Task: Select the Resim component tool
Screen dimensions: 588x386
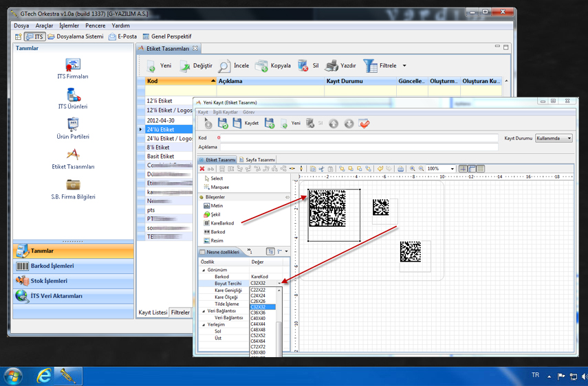Action: click(213, 241)
